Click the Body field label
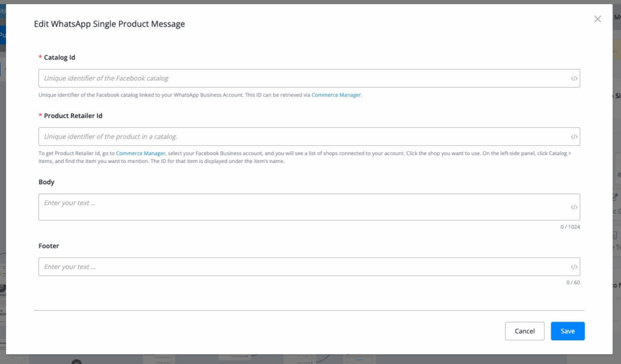Viewport: 621px width, 364px height. pos(47,182)
